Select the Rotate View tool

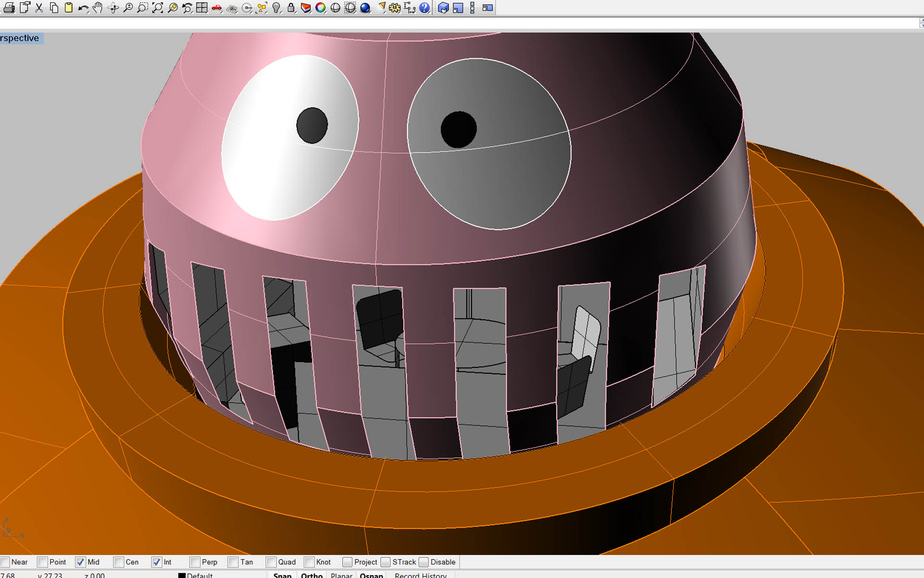point(114,8)
